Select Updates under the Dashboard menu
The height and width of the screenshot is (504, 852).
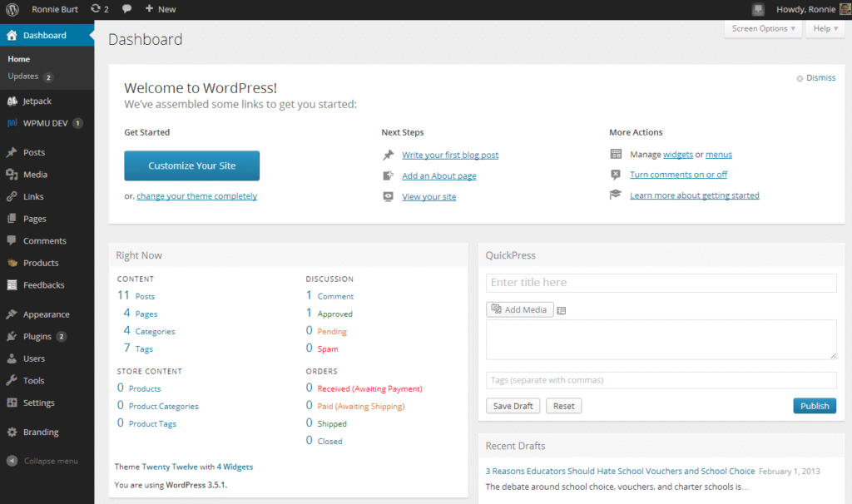[24, 75]
